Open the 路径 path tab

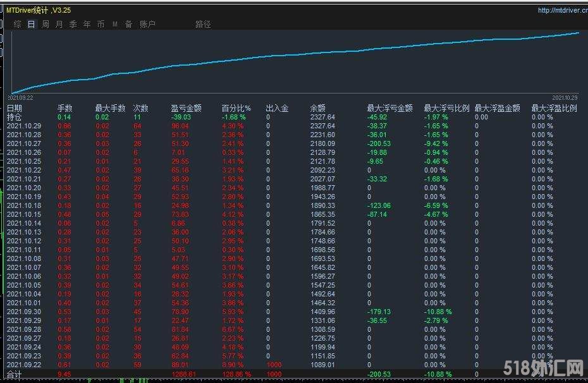tap(203, 25)
